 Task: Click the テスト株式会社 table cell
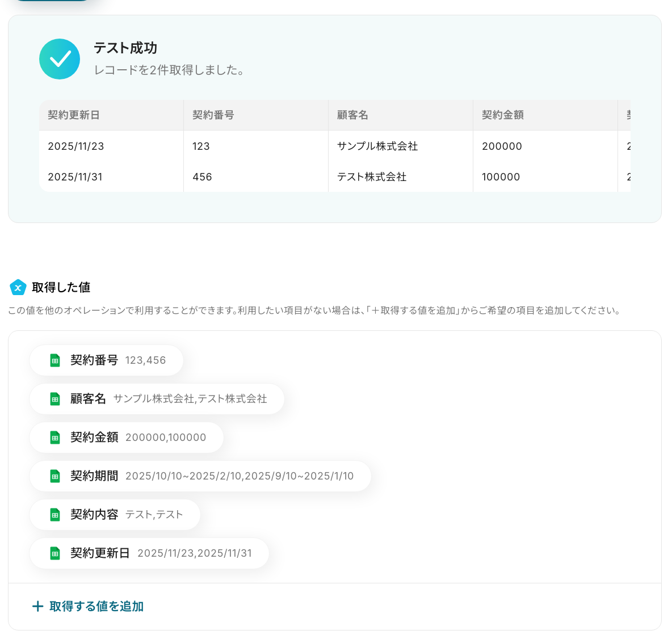[x=401, y=177]
